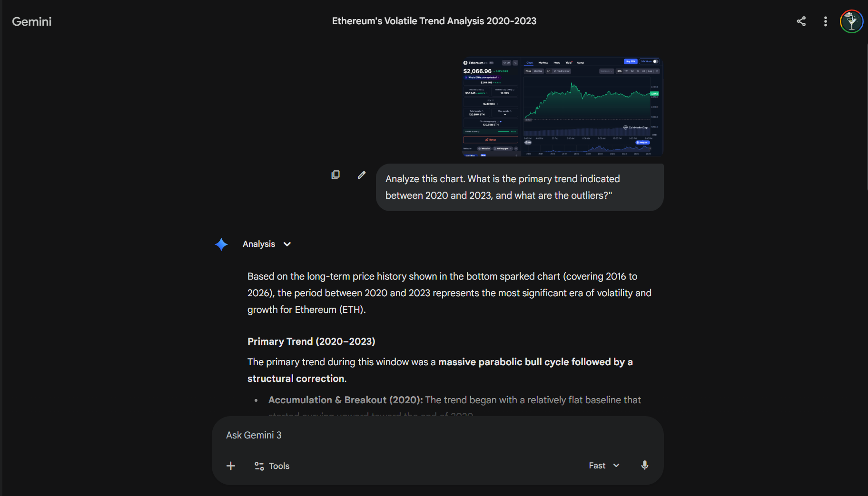
Task: Click the plus icon to add files
Action: (231, 466)
